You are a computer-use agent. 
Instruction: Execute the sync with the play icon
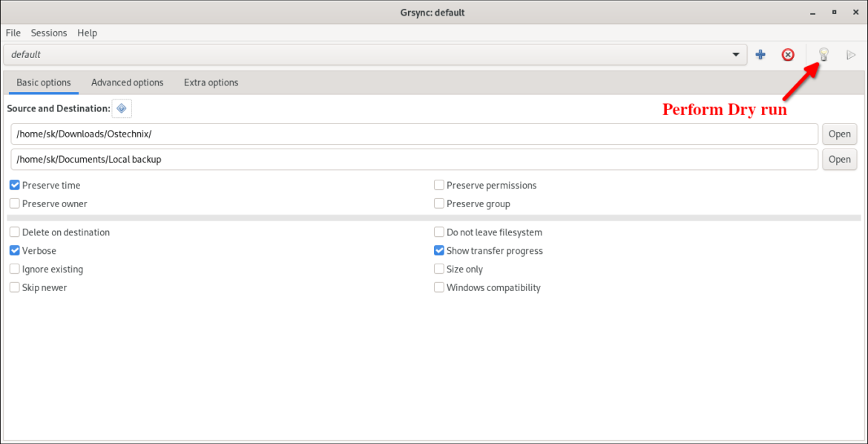851,54
